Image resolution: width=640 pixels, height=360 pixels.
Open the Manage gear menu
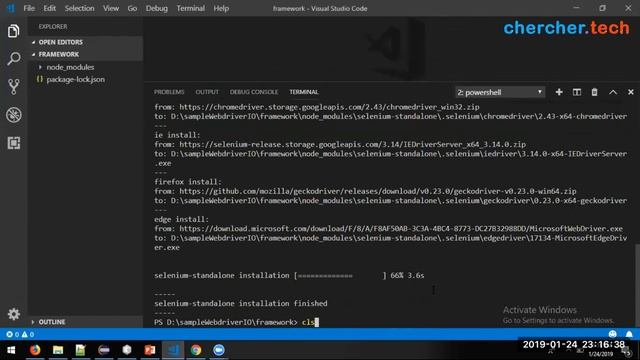(x=13, y=314)
